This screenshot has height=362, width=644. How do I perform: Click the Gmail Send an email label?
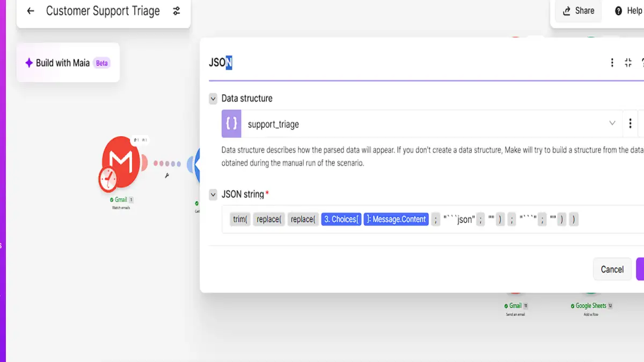coord(515,309)
